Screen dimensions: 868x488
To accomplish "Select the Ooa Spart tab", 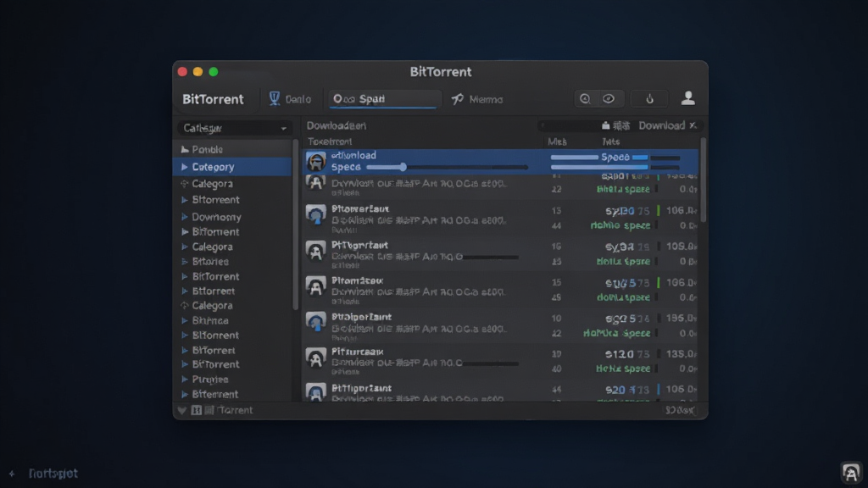I will (x=384, y=99).
